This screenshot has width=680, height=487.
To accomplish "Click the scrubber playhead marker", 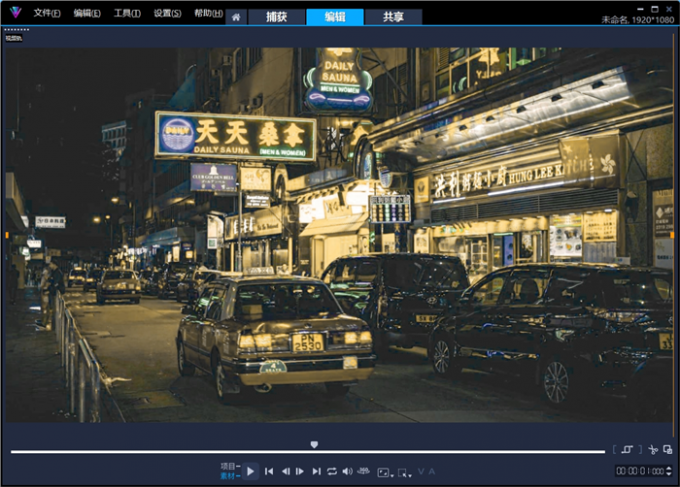I will click(x=314, y=445).
